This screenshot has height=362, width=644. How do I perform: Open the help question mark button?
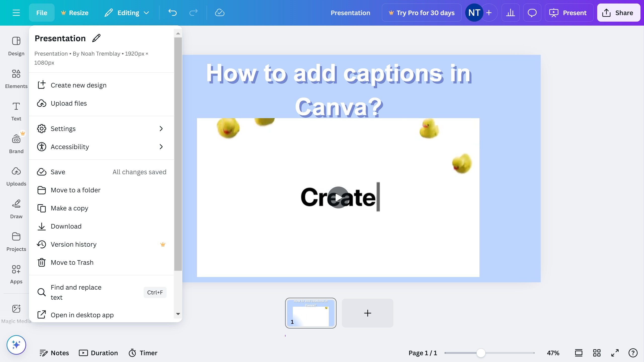click(x=633, y=353)
